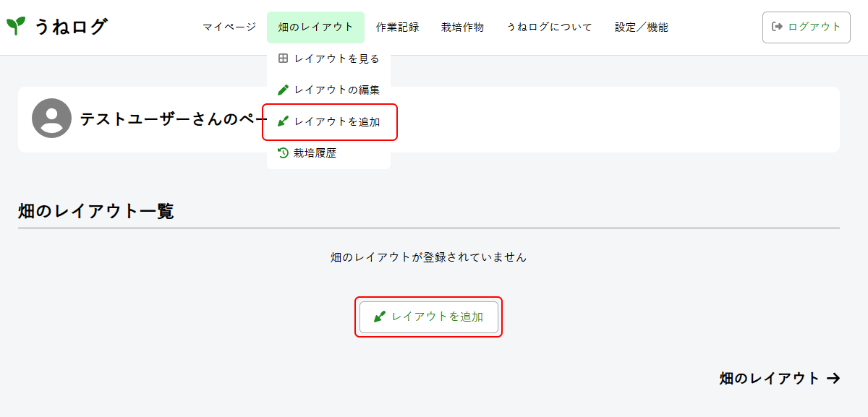Click the right arrow icon next to 畑のレイアウト

coord(833,378)
